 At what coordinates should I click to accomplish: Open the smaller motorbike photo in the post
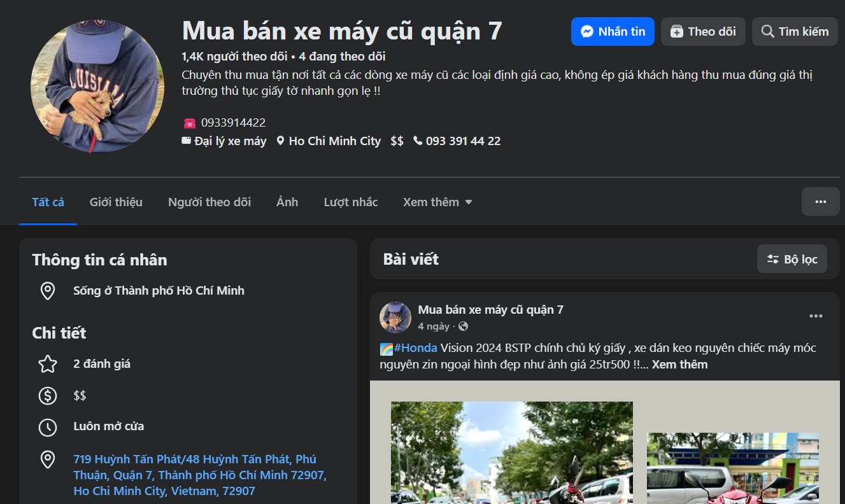[x=733, y=468]
